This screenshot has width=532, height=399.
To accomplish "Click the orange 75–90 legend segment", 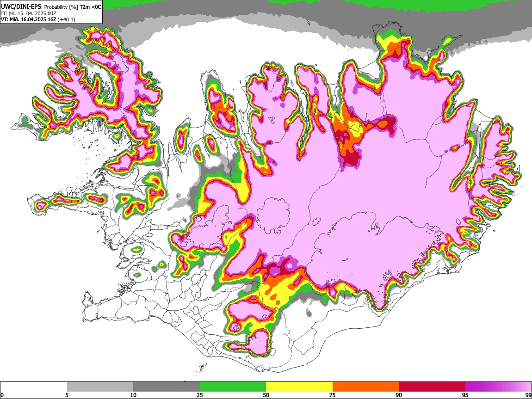I will (x=365, y=387).
